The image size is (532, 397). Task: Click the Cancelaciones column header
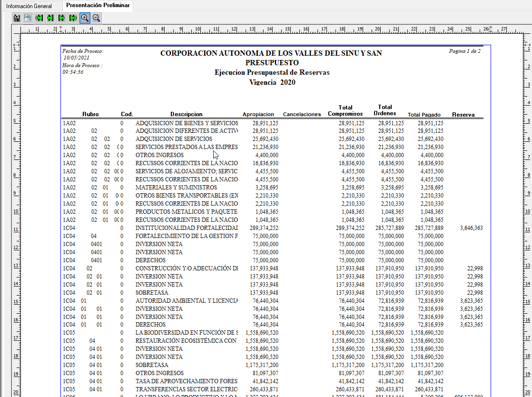tap(302, 115)
